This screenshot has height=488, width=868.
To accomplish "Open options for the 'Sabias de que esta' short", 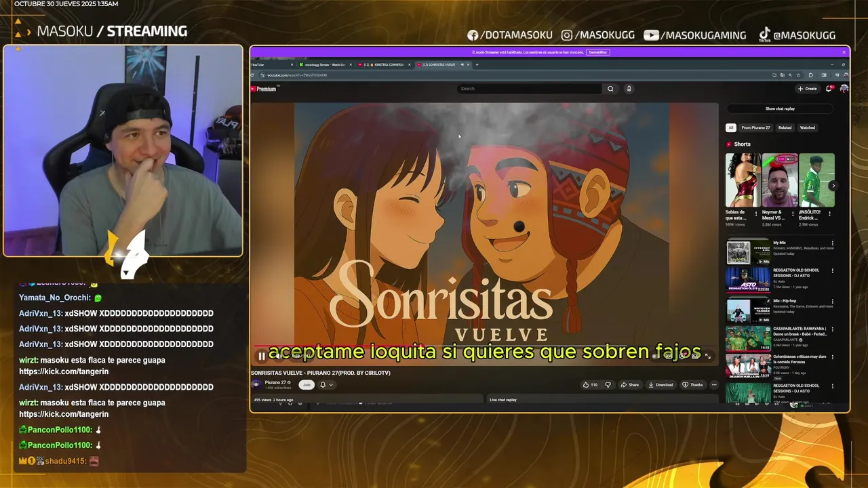I will [x=757, y=213].
